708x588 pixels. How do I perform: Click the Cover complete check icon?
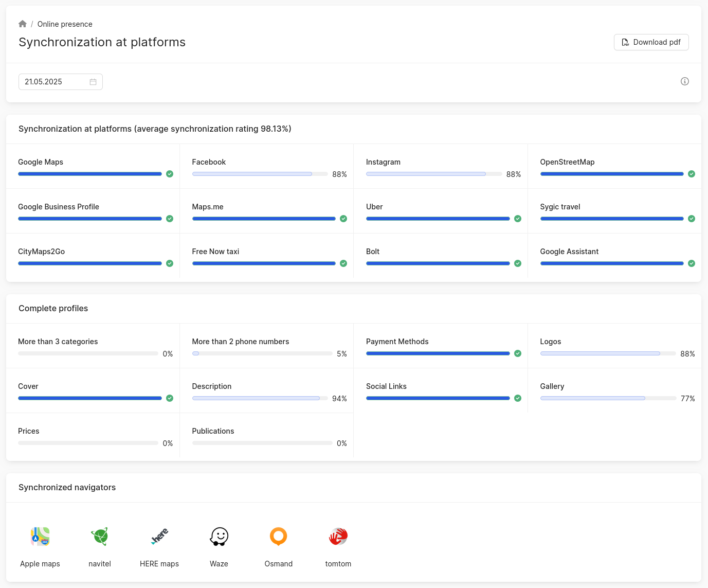point(170,398)
